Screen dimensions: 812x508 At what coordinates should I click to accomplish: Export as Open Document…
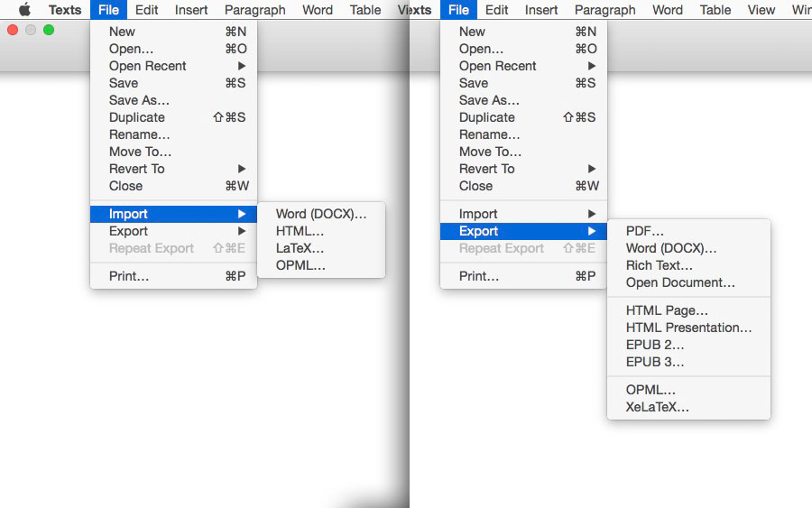pyautogui.click(x=688, y=282)
